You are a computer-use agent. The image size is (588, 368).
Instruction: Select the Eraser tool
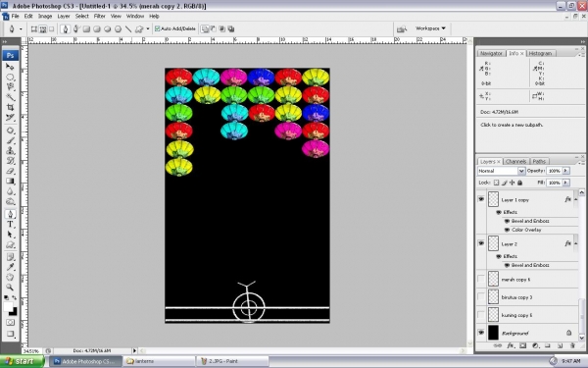click(x=10, y=171)
